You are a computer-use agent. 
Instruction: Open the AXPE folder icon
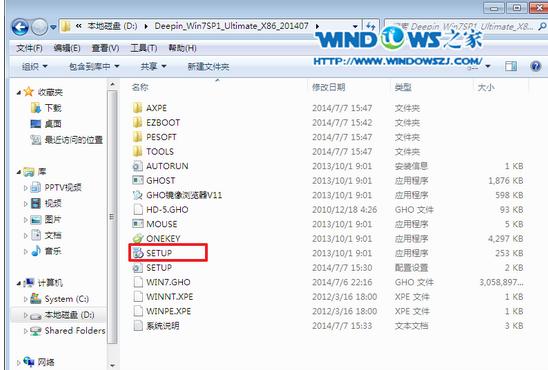tap(138, 108)
